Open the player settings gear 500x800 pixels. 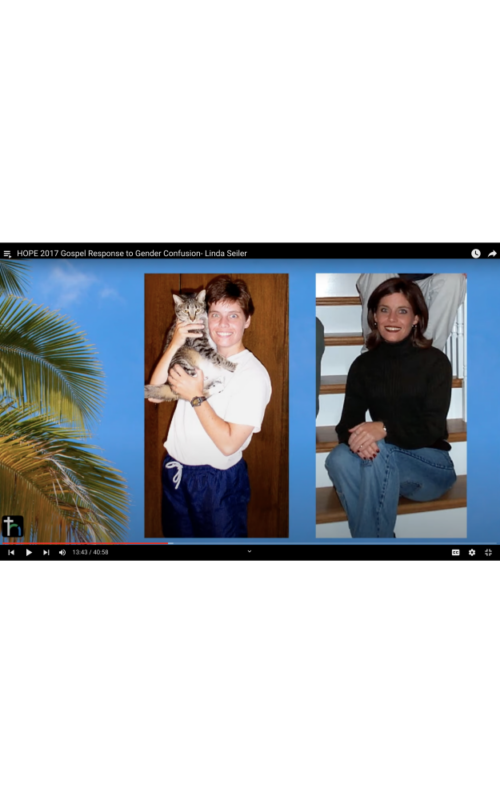(x=472, y=552)
